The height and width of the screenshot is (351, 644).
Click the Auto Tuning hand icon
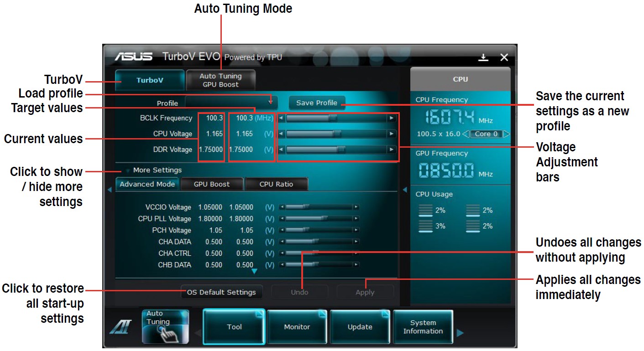coord(165,326)
